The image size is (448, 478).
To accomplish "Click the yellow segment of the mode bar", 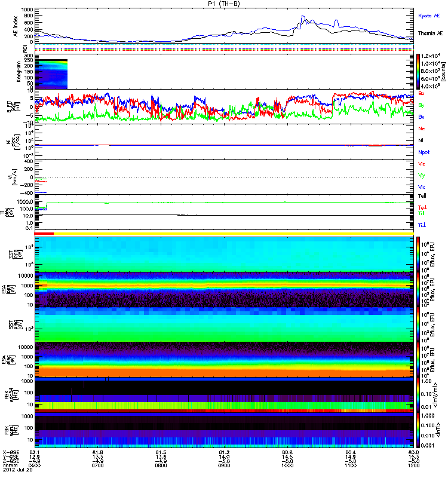I will tap(234, 234).
